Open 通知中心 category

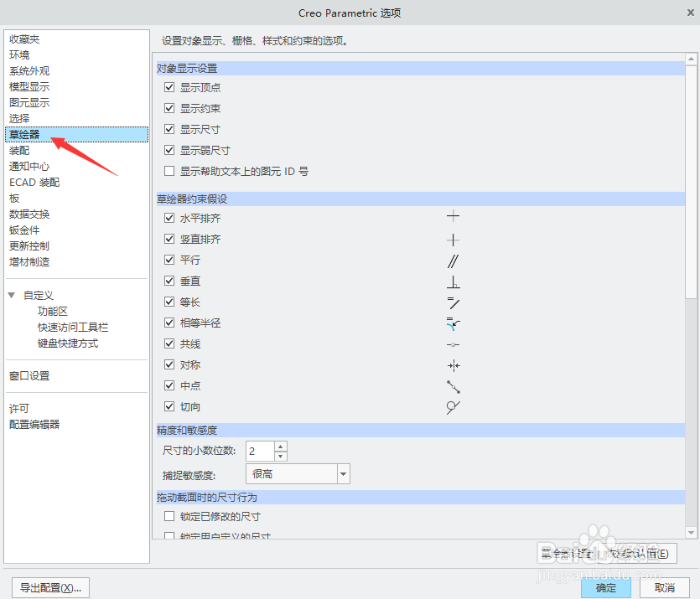pos(29,167)
